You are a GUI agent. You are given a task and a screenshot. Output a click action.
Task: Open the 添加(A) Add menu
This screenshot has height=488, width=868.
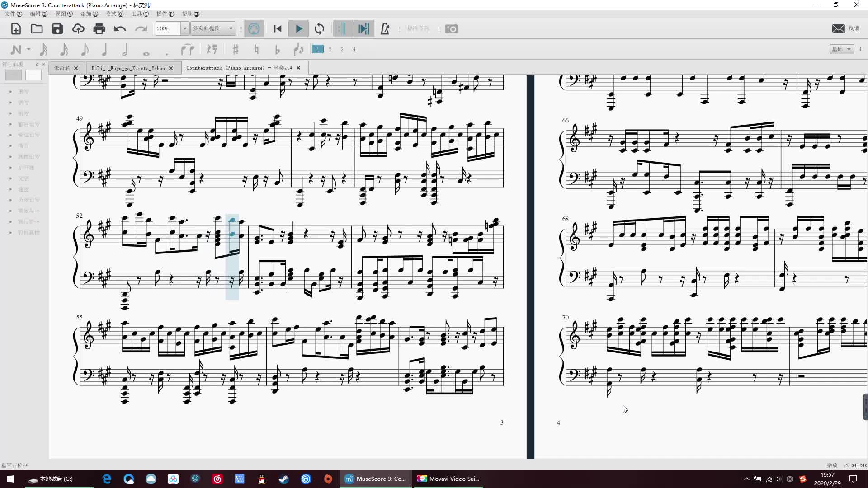pyautogui.click(x=89, y=14)
